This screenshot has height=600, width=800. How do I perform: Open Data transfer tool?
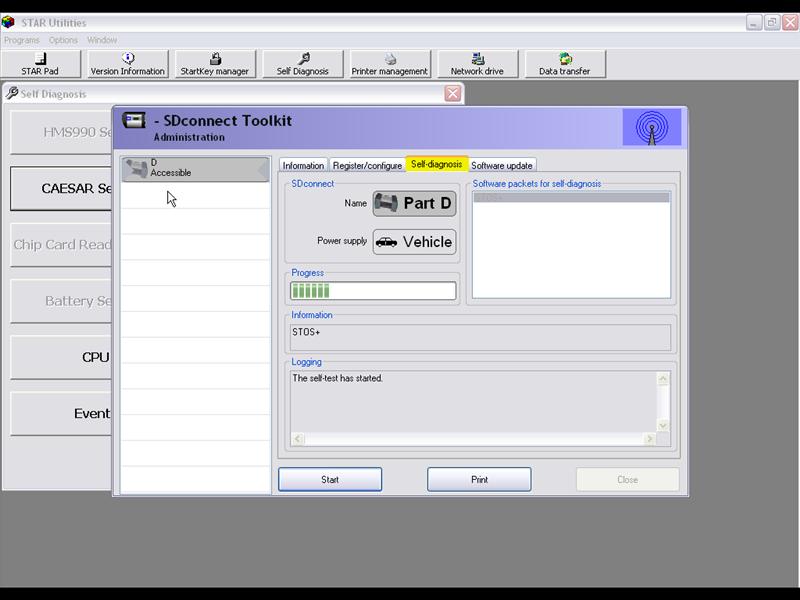click(565, 64)
